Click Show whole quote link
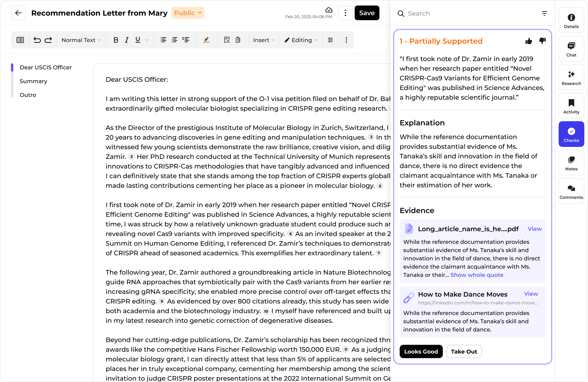The width and height of the screenshot is (588, 382). pos(477,275)
